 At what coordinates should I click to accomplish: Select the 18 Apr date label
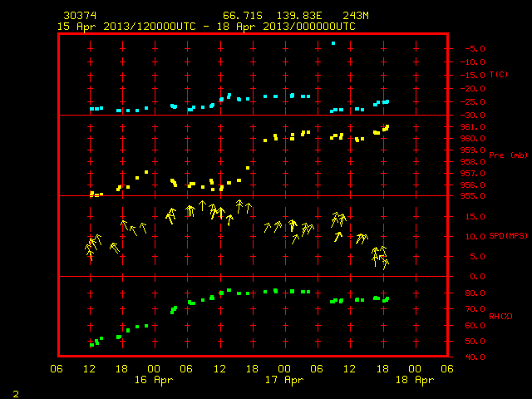415,380
